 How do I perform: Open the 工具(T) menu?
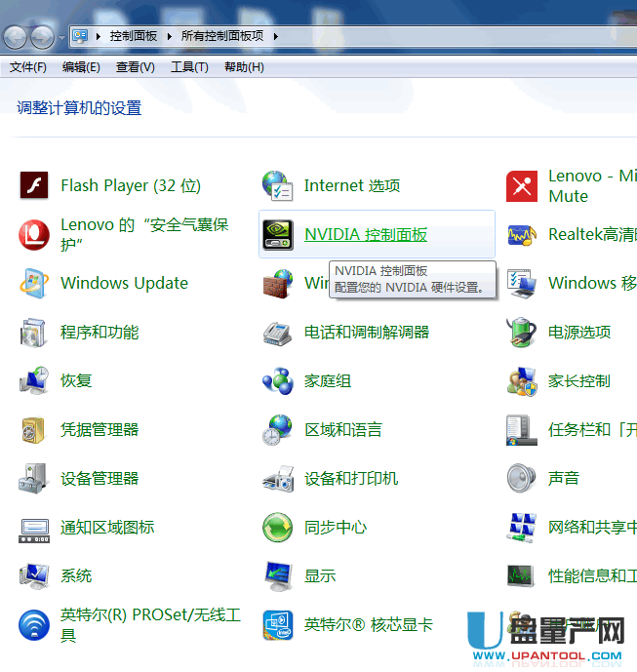189,67
